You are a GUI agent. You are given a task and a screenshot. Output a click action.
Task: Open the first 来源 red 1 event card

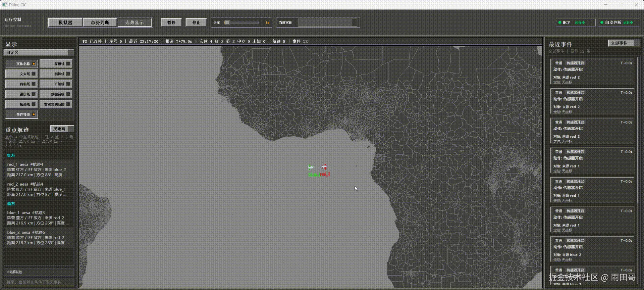click(592, 161)
